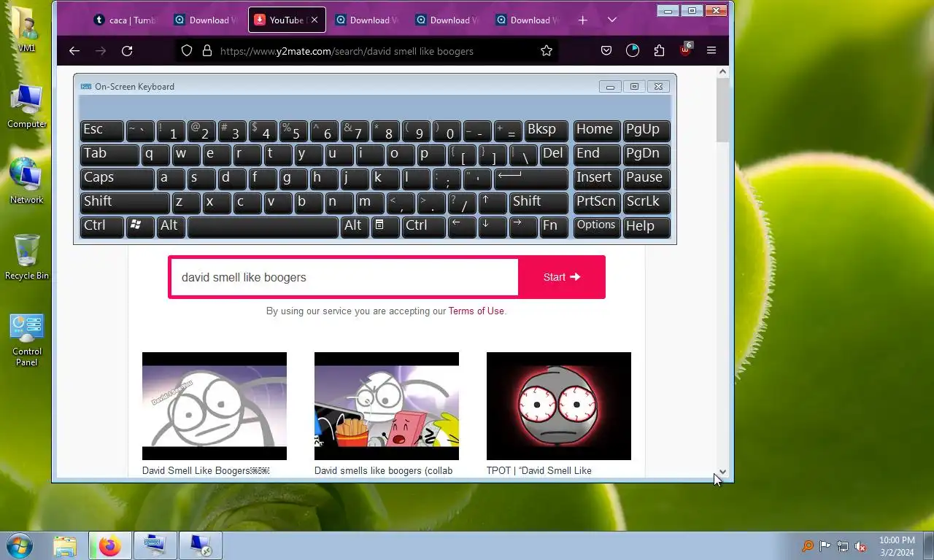
Task: Go back using Firefox back arrow
Action: pos(74,50)
